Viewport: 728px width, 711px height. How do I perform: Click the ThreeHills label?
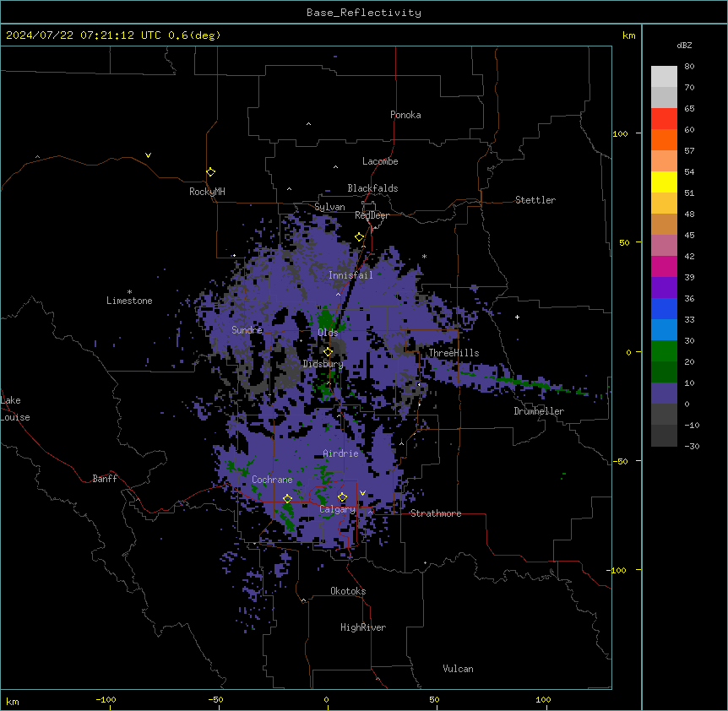click(x=454, y=353)
